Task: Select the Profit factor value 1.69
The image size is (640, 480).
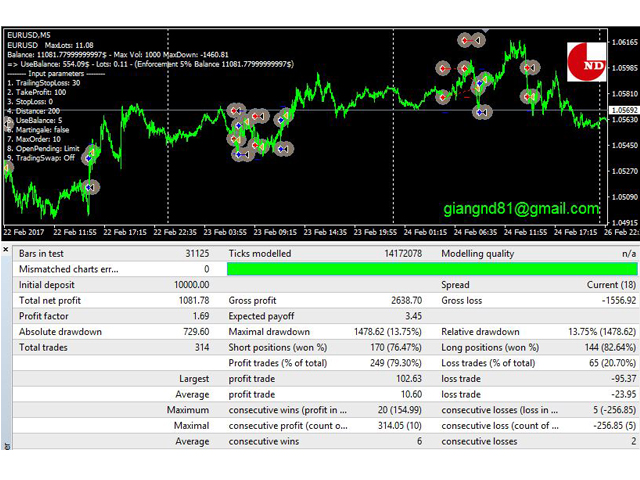Action: coord(201,316)
